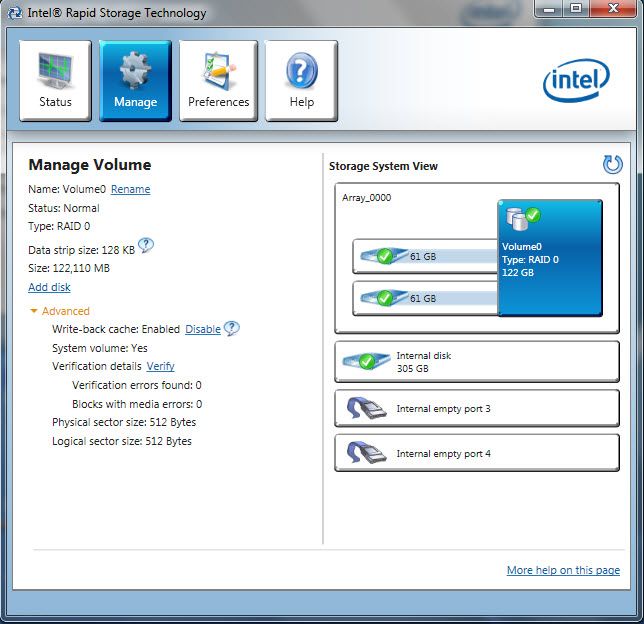Select the second 61 GB array disk
Image resolution: width=644 pixels, height=624 pixels.
click(425, 298)
